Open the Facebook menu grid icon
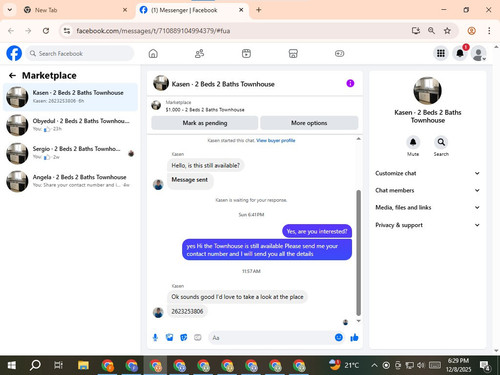Viewport: 500px width, 375px height. [x=441, y=53]
